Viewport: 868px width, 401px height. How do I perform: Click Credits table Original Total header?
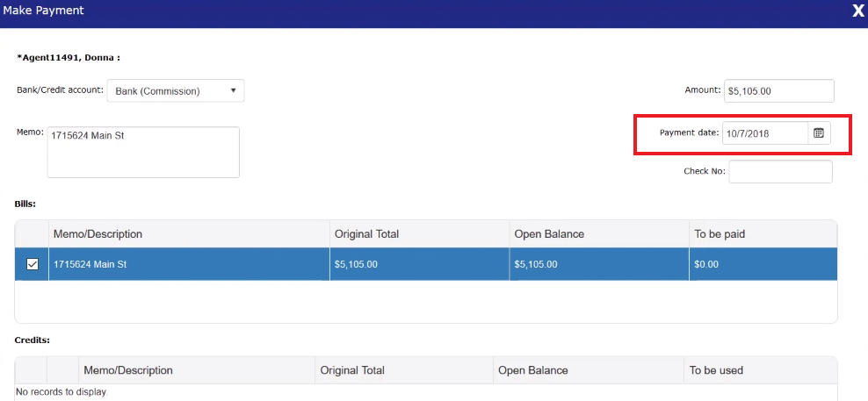(x=352, y=370)
